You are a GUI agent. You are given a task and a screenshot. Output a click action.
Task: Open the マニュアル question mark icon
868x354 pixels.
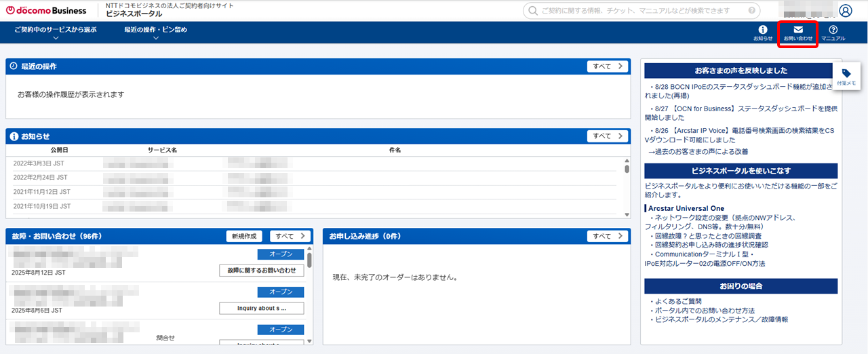click(x=833, y=33)
